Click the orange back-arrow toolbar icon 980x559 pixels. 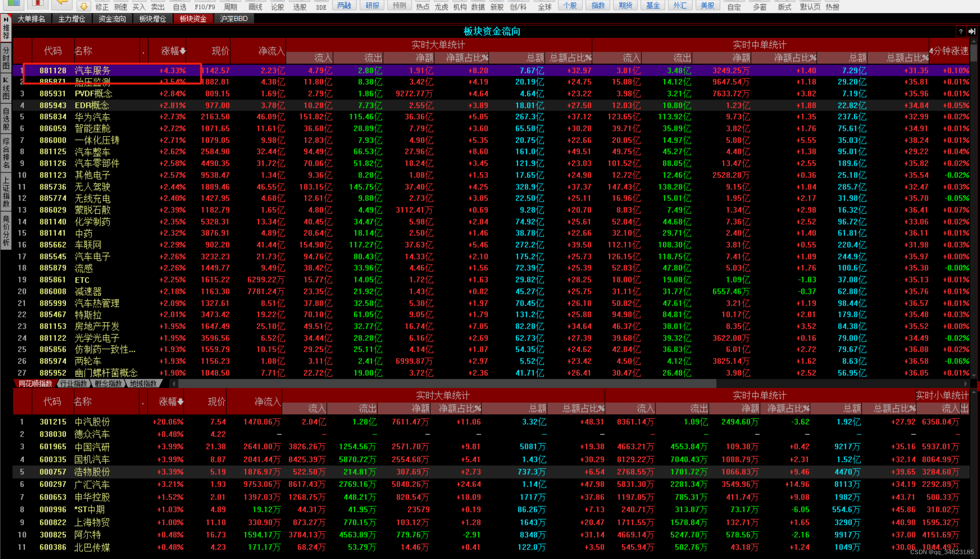61,4
